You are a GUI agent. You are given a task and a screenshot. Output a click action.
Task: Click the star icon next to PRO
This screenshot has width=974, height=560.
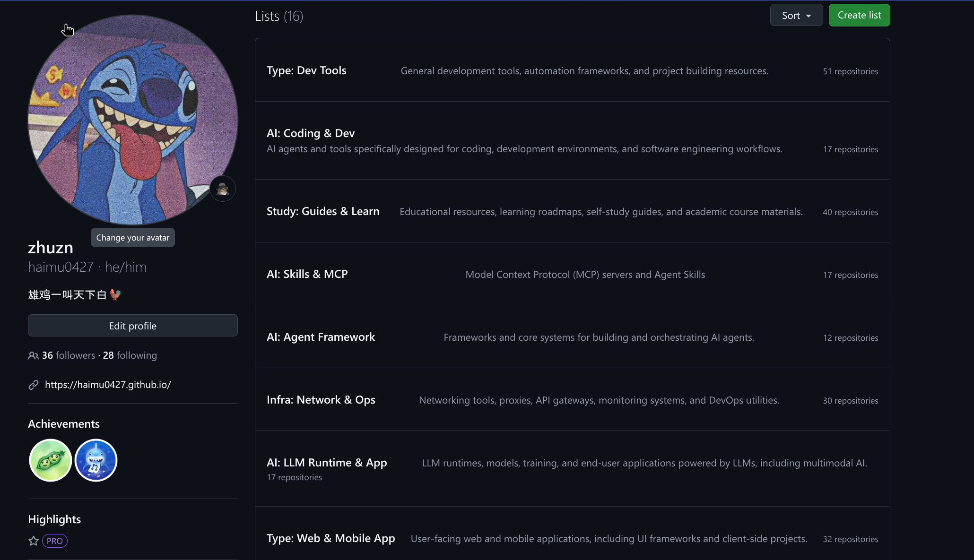pos(33,541)
